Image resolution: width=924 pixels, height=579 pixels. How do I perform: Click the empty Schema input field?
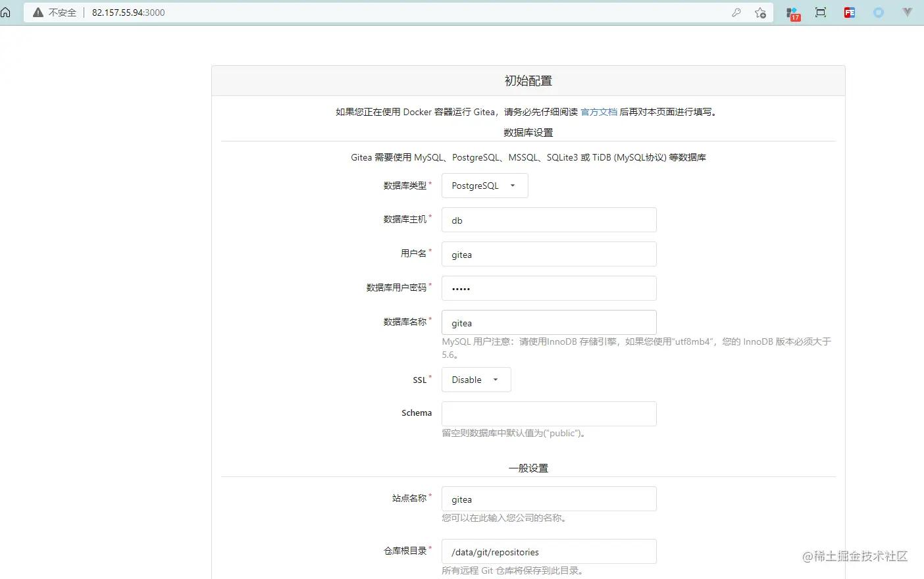click(549, 414)
